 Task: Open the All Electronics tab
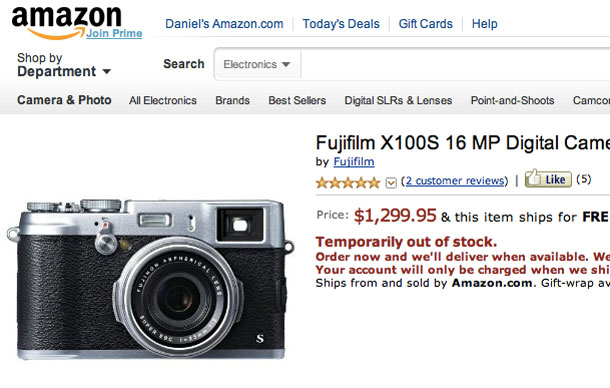tap(163, 100)
